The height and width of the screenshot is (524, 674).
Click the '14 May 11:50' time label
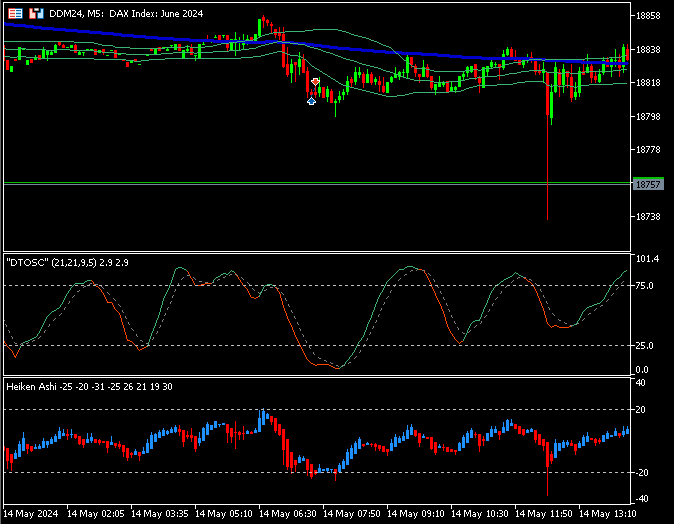pyautogui.click(x=543, y=514)
